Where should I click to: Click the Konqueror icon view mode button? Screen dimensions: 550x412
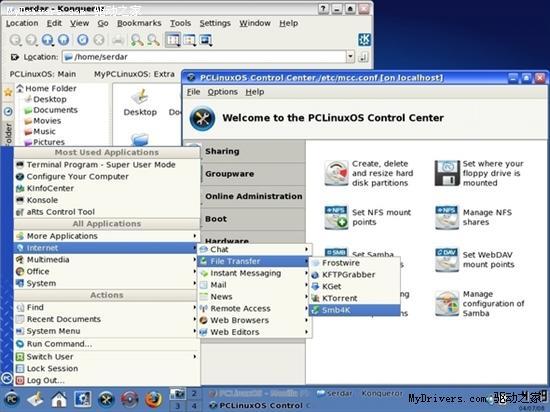173,40
